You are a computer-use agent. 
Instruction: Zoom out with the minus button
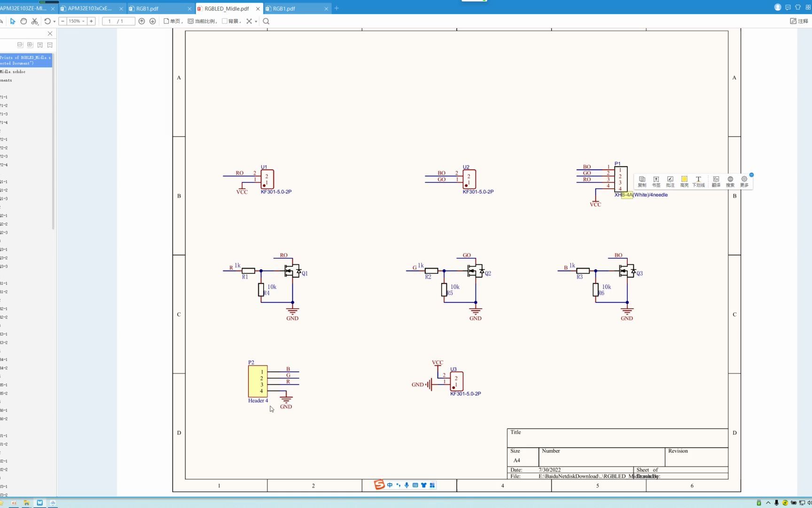click(62, 21)
